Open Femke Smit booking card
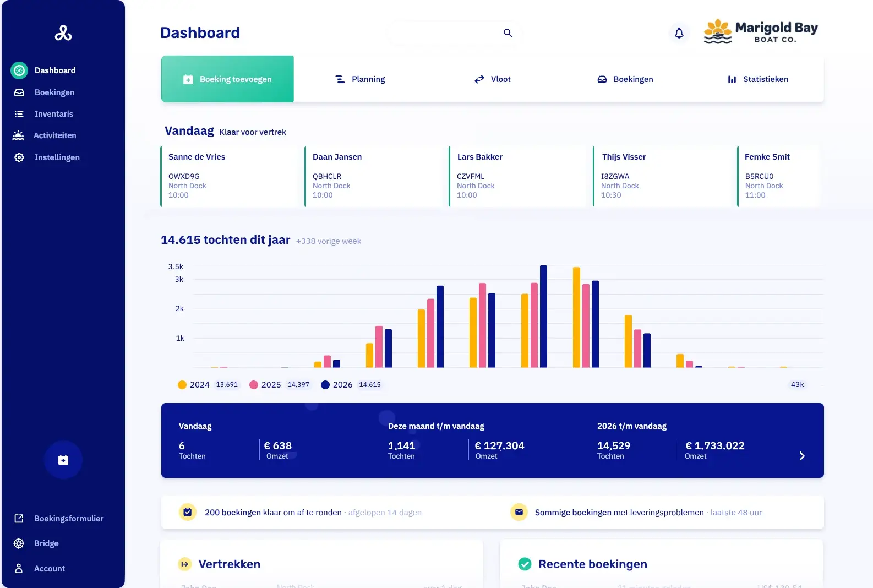Image resolution: width=873 pixels, height=588 pixels. [779, 176]
